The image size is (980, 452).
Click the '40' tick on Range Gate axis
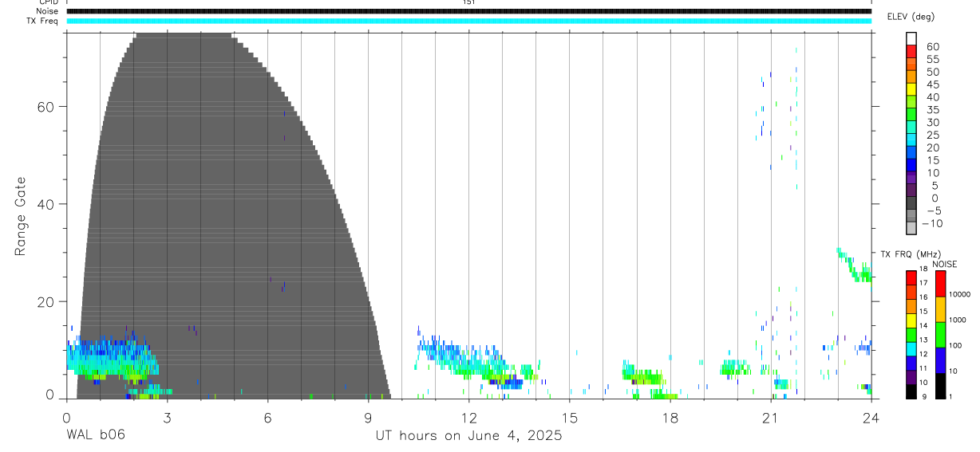click(x=46, y=204)
